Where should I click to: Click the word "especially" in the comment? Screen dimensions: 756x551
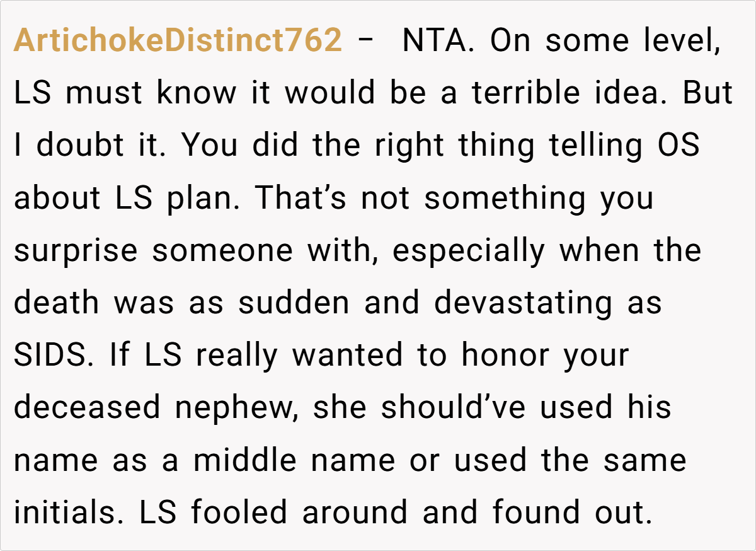pyautogui.click(x=469, y=250)
